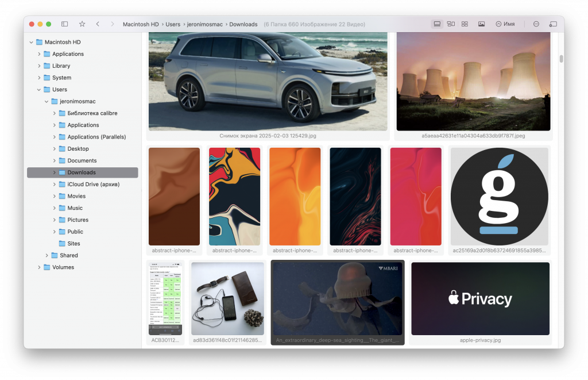Open the image preview display mode
588x380 pixels.
coord(480,24)
